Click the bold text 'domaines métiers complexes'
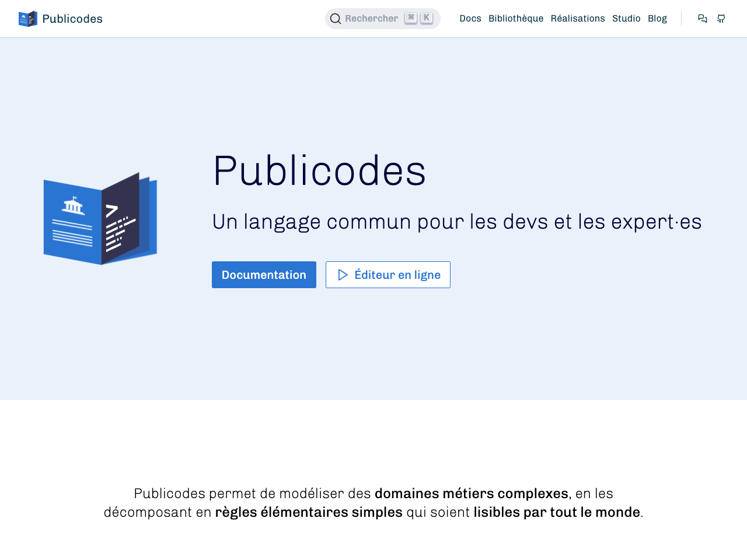The width and height of the screenshot is (747, 560). click(472, 494)
